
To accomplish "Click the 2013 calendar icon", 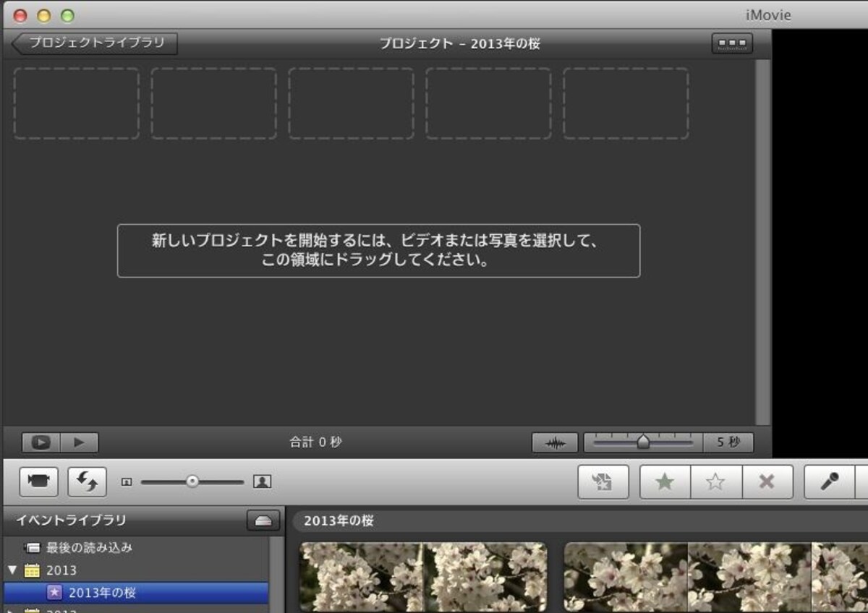I will [x=32, y=570].
